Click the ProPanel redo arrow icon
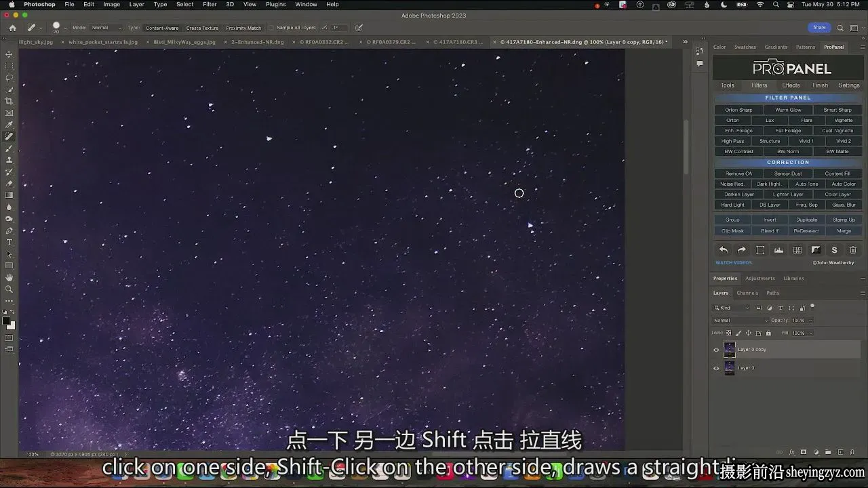The height and width of the screenshot is (488, 868). tap(742, 250)
